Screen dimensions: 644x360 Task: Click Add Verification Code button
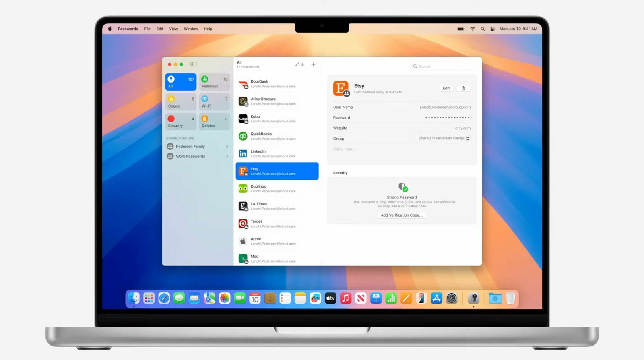(x=402, y=215)
